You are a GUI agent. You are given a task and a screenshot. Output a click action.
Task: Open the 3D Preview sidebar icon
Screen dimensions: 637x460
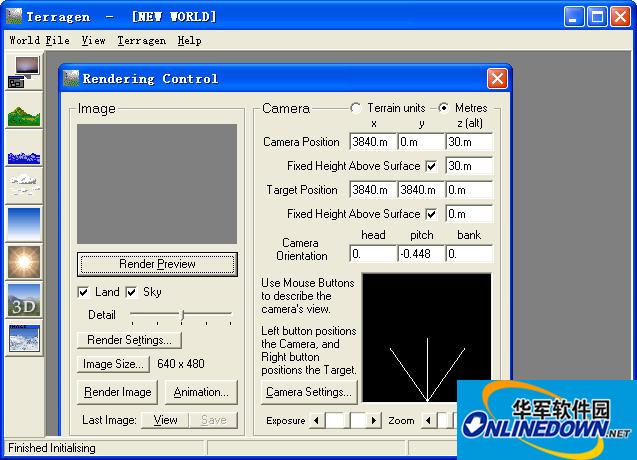coord(24,300)
